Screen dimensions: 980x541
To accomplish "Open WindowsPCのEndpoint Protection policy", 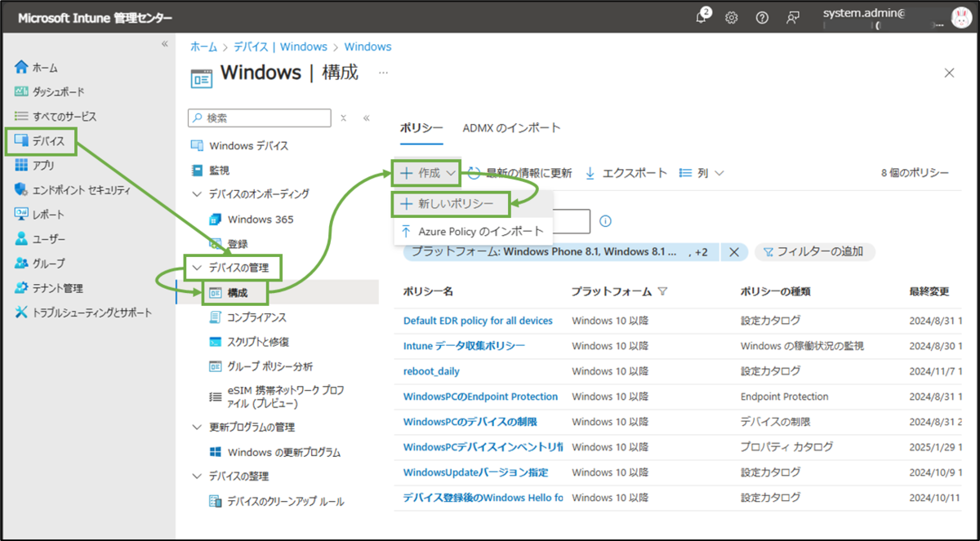I will click(x=480, y=397).
